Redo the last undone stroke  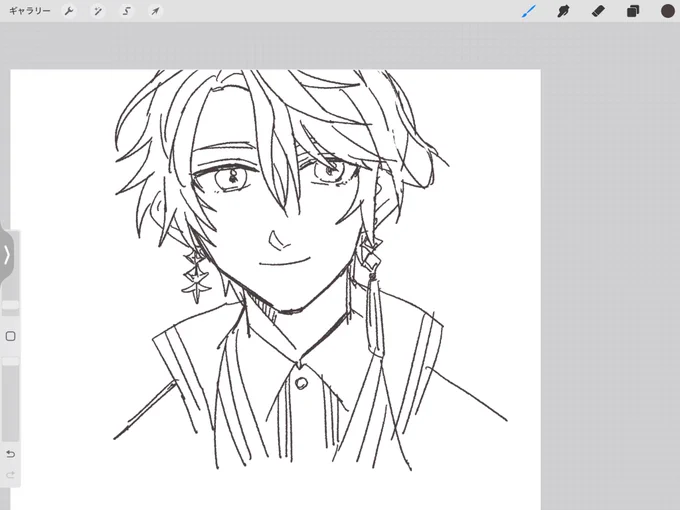coord(10,475)
